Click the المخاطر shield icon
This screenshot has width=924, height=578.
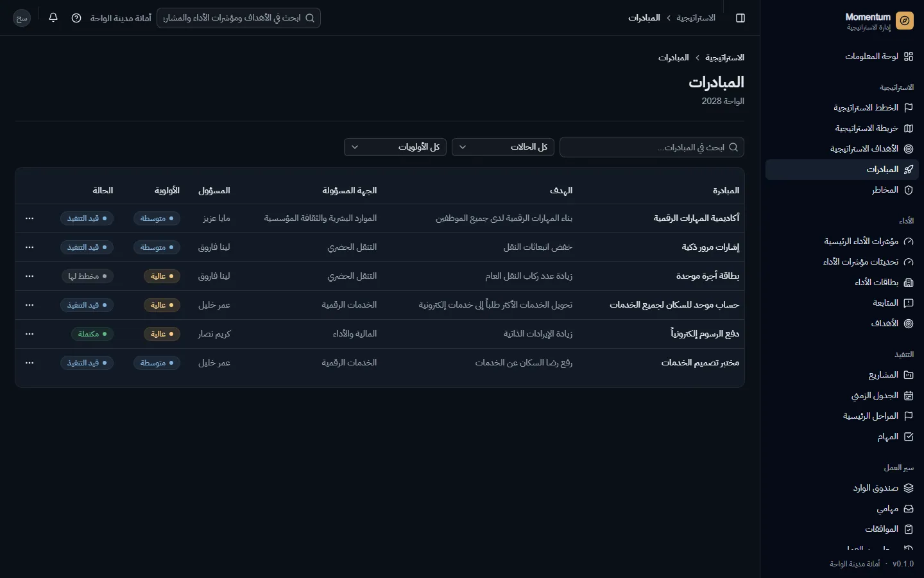click(909, 190)
